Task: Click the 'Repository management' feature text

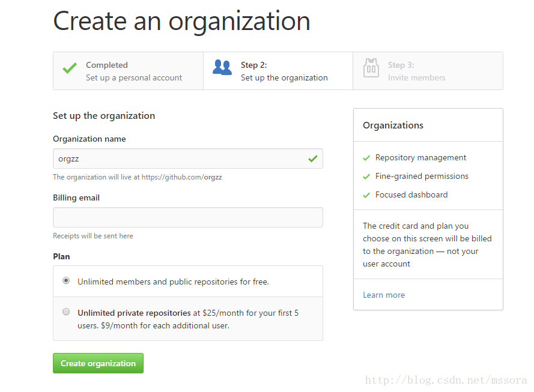Action: [420, 157]
